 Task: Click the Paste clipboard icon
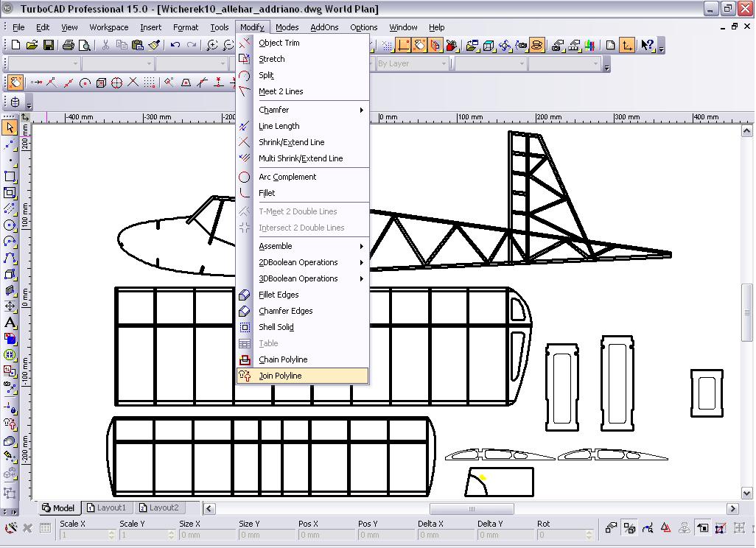point(138,46)
